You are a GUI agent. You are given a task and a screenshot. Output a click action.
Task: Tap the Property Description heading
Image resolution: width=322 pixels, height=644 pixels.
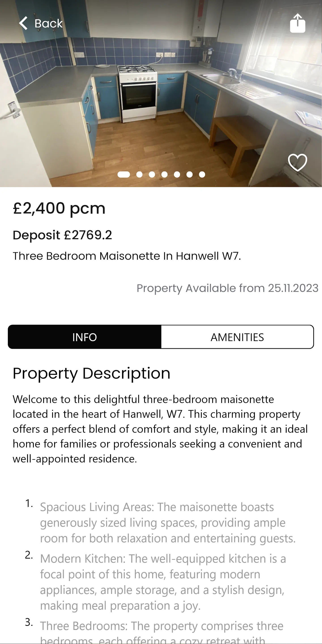click(92, 373)
